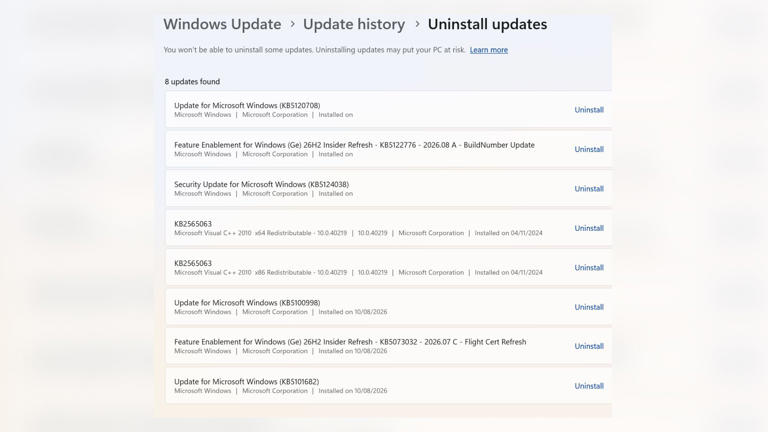
Task: Go back to Windows Update breadcrumb
Action: click(222, 24)
